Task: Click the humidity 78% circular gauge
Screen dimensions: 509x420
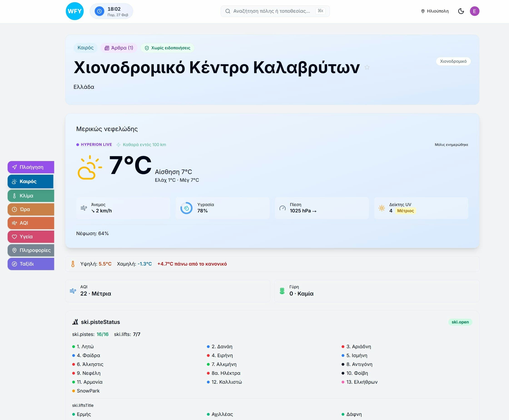Action: click(186, 208)
